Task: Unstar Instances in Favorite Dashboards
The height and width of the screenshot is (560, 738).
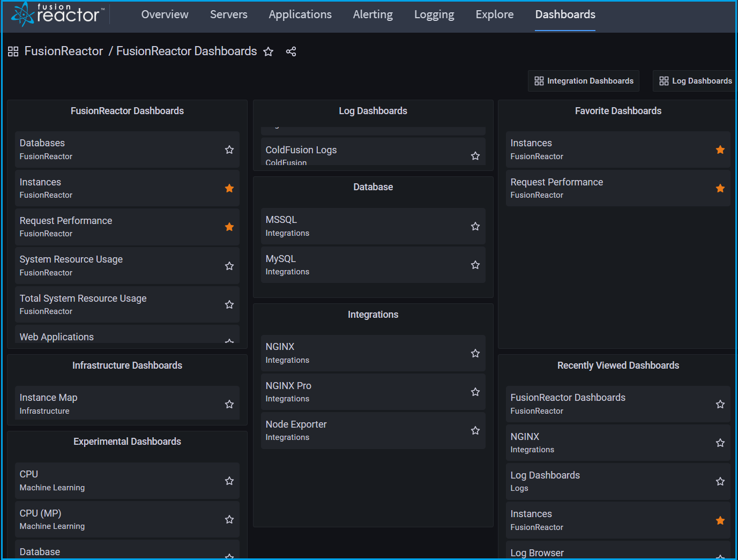Action: coord(720,150)
